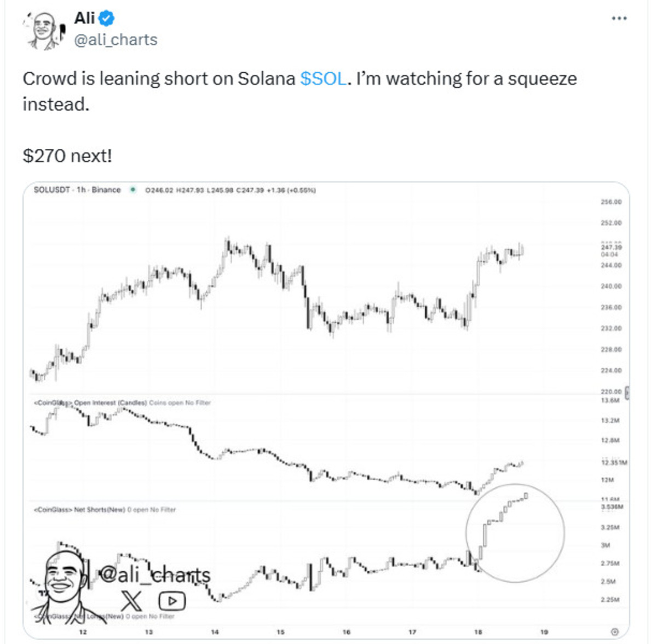Click Ali's cartoon profile avatar
Viewport: 657px width, 644px height.
(x=44, y=31)
